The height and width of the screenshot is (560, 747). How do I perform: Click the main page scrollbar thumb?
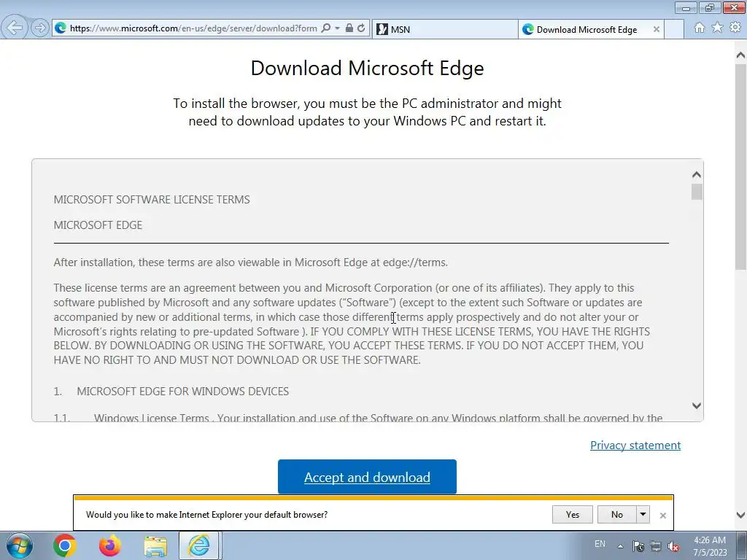point(740,167)
